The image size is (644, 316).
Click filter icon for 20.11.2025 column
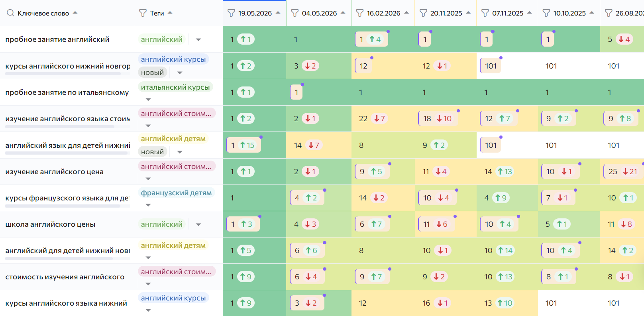[x=423, y=13]
